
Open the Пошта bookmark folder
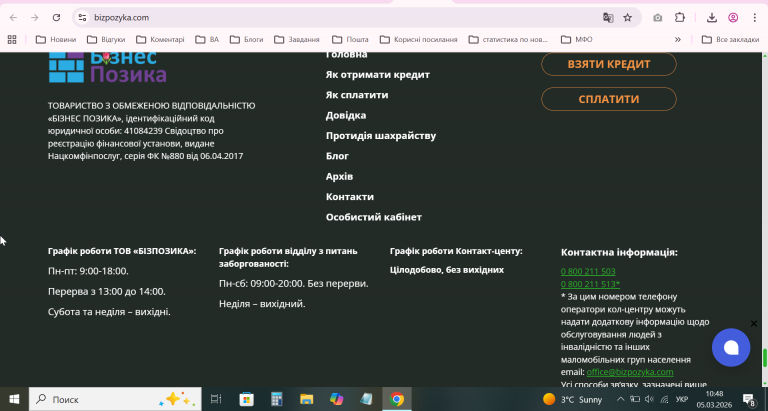[x=350, y=39]
